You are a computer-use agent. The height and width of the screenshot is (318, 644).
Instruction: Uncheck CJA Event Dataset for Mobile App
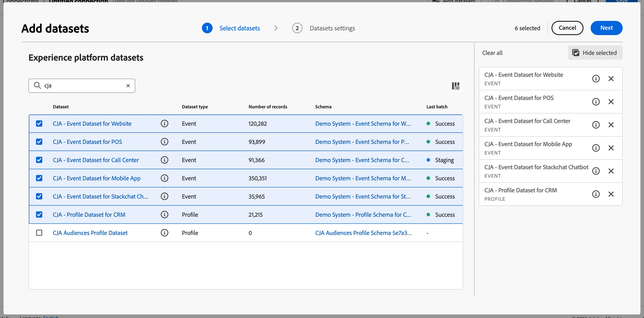(x=39, y=178)
